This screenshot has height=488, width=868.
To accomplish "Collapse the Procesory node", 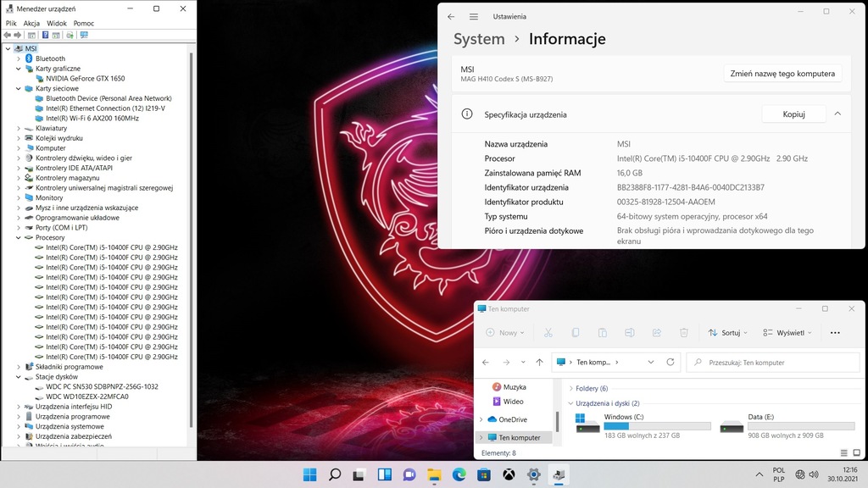I will pos(19,237).
